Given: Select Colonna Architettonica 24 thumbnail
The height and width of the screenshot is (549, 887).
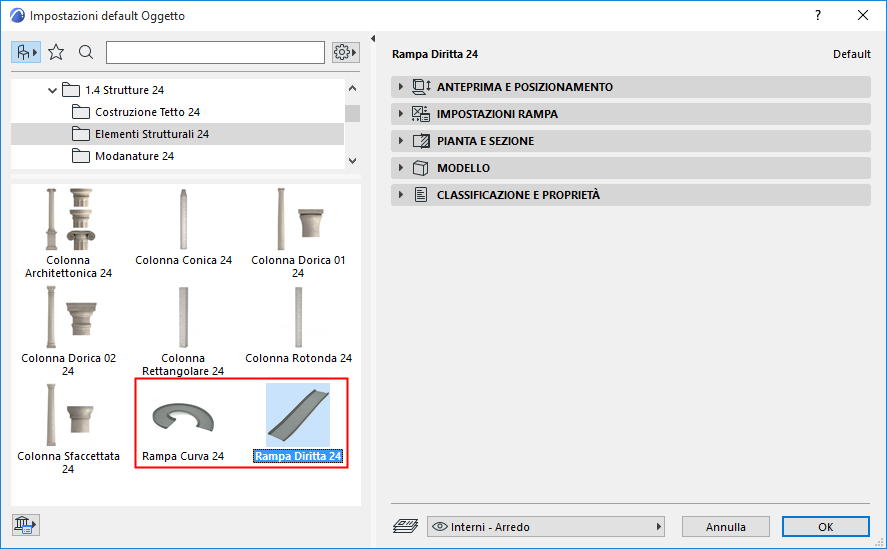Looking at the screenshot, I should (x=68, y=219).
